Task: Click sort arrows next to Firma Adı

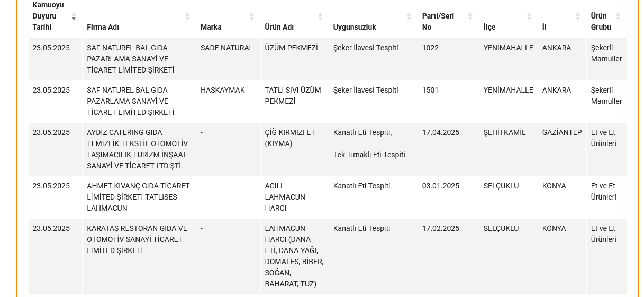Action: pyautogui.click(x=187, y=16)
